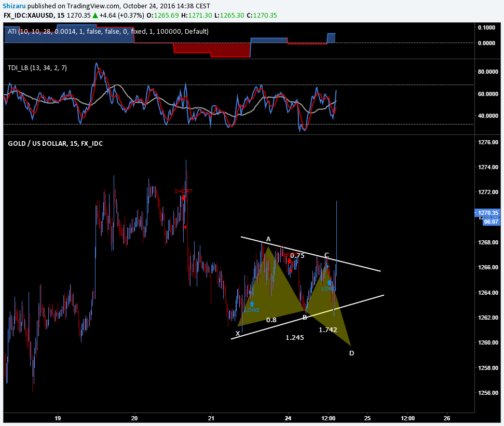Click the 1256.00 price axis label
This screenshot has height=426, width=504.
(x=488, y=393)
